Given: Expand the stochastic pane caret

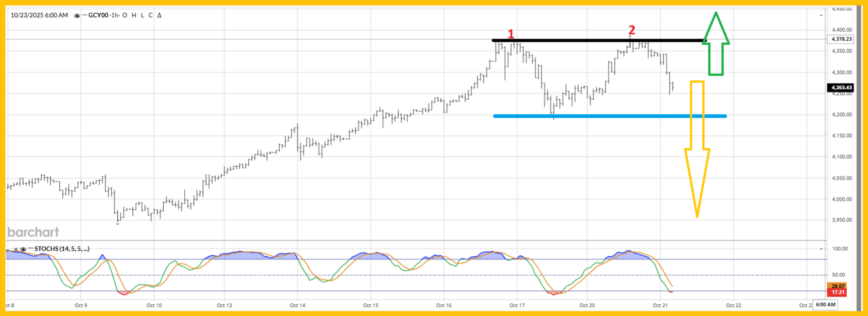Looking at the screenshot, I should pos(821,249).
